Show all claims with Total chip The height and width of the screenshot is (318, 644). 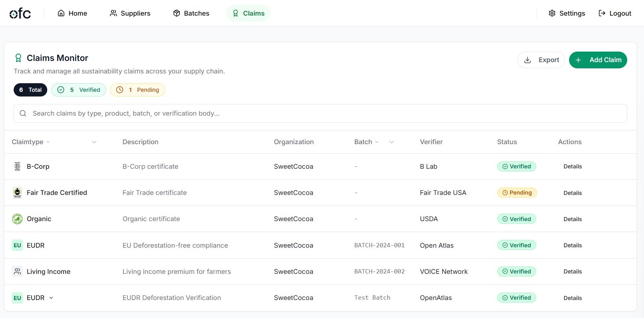click(30, 90)
